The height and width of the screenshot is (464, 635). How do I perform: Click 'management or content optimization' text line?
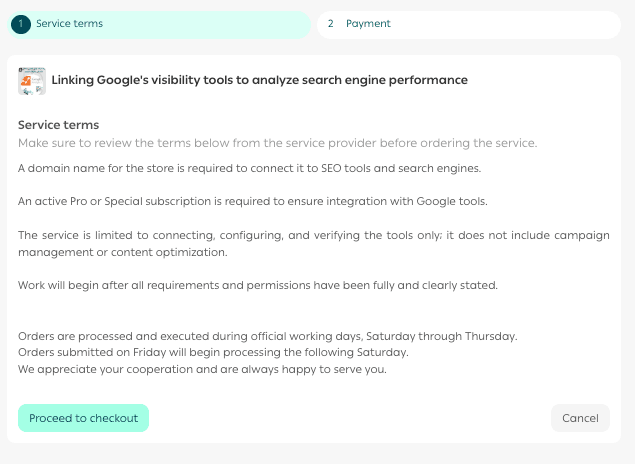point(123,252)
